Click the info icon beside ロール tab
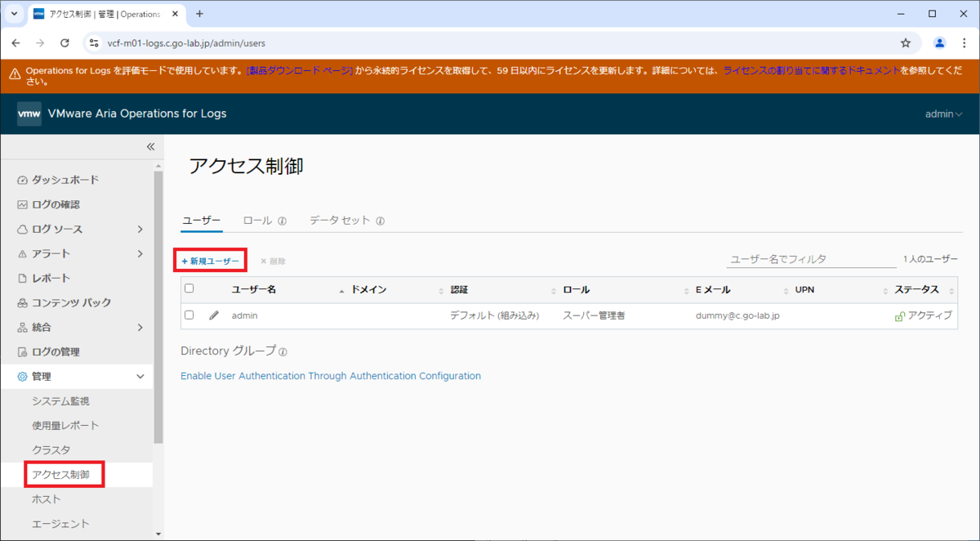Image resolution: width=980 pixels, height=541 pixels. click(282, 221)
